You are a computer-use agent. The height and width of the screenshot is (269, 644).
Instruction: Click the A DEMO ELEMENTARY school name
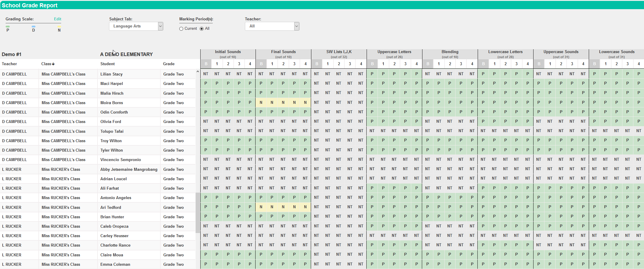pyautogui.click(x=126, y=54)
